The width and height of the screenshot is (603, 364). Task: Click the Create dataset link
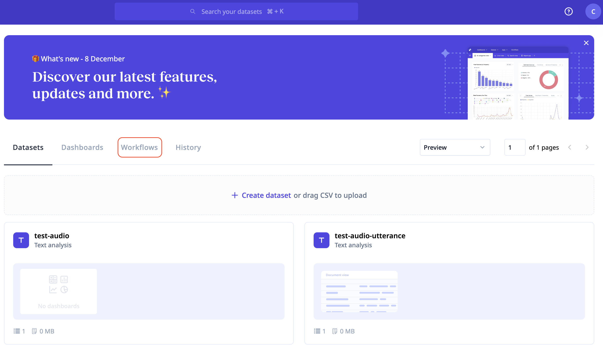click(x=266, y=195)
